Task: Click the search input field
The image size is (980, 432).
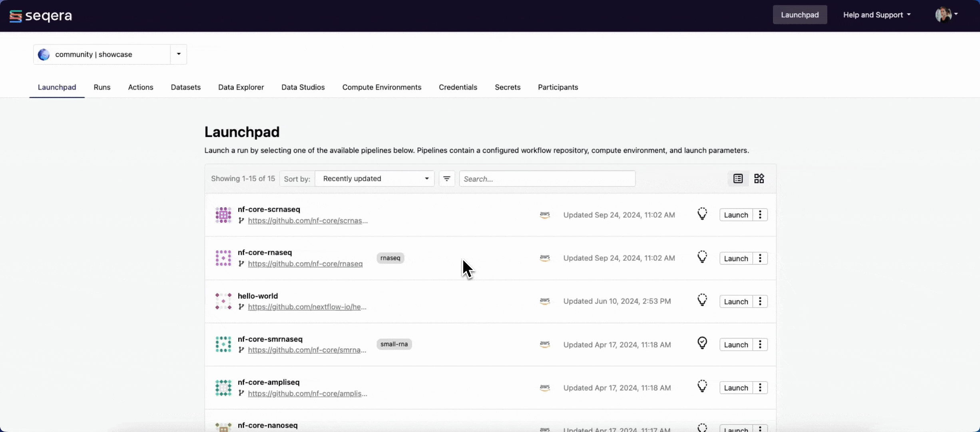Action: [x=546, y=179]
